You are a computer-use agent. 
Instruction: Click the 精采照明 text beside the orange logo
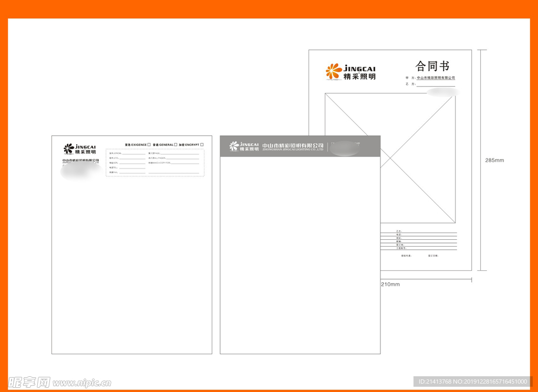(359, 77)
